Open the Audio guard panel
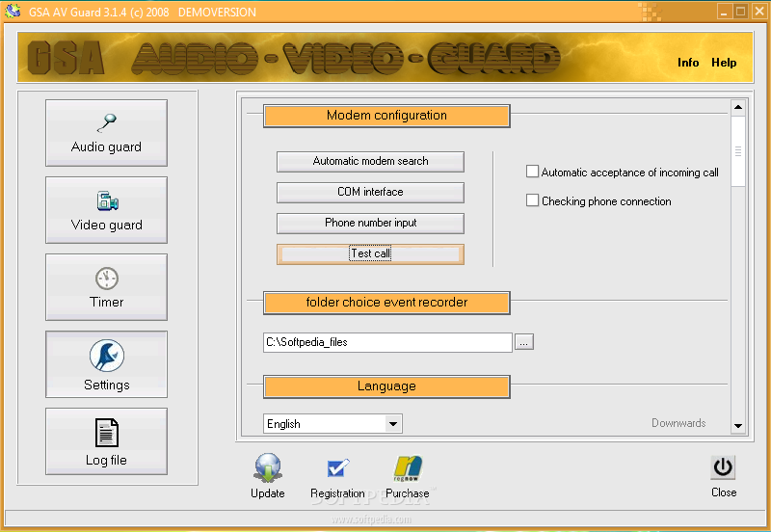The height and width of the screenshot is (532, 771). coord(106,133)
